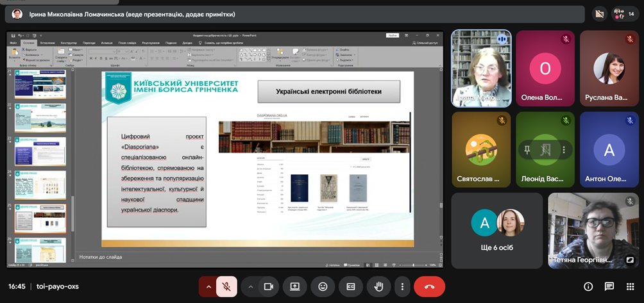
Task: Expand audio settings arrow beside the microphone
Action: [x=208, y=286]
